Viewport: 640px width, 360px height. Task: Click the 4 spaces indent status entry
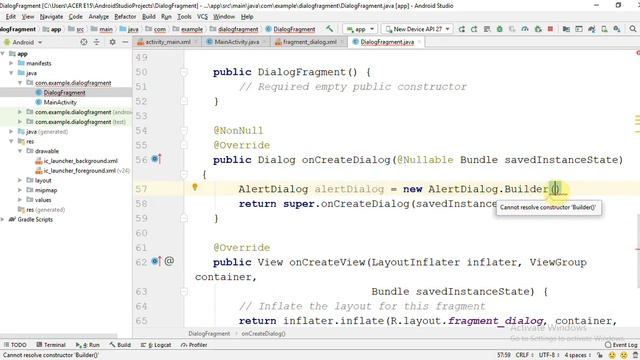(x=578, y=355)
